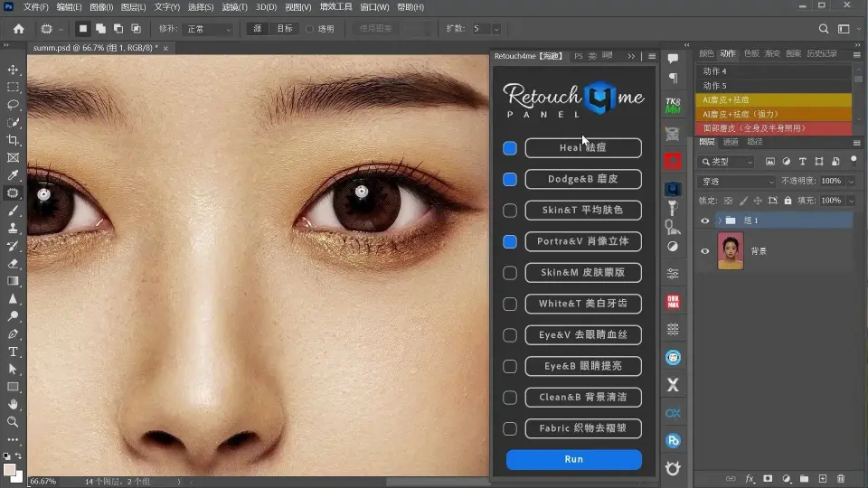Open the 滤镜(T) menu

click(x=234, y=7)
